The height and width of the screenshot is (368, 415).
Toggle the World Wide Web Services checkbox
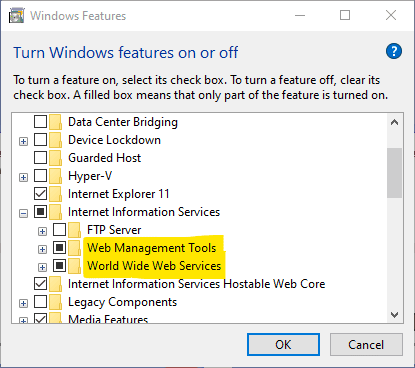(x=60, y=266)
